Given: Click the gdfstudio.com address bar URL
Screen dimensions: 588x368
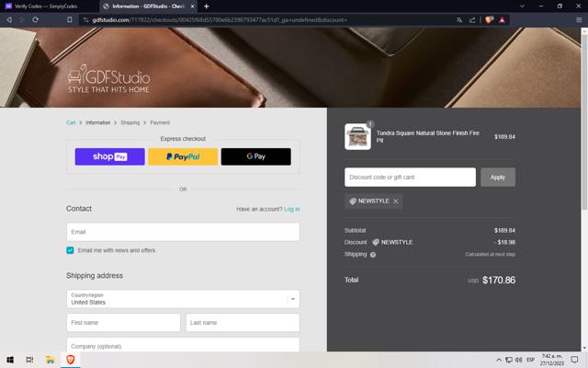Looking at the screenshot, I should (x=220, y=20).
